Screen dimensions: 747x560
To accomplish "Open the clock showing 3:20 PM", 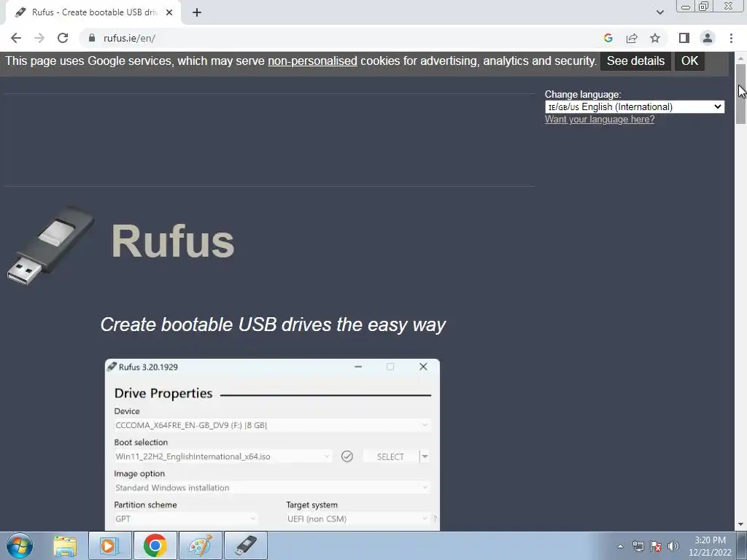I will [710, 546].
